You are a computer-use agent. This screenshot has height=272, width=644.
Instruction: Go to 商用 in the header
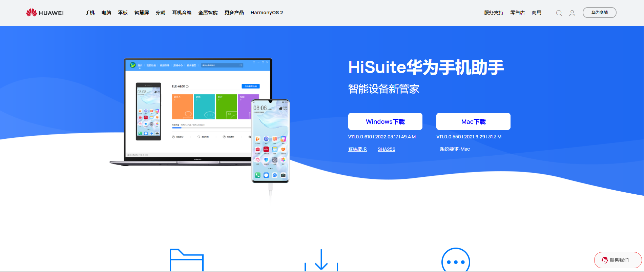[537, 13]
